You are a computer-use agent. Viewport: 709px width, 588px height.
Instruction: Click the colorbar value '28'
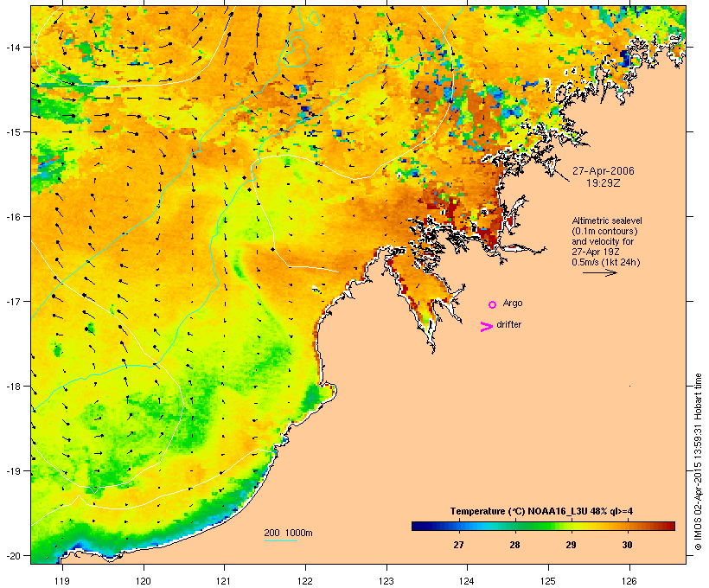514,545
